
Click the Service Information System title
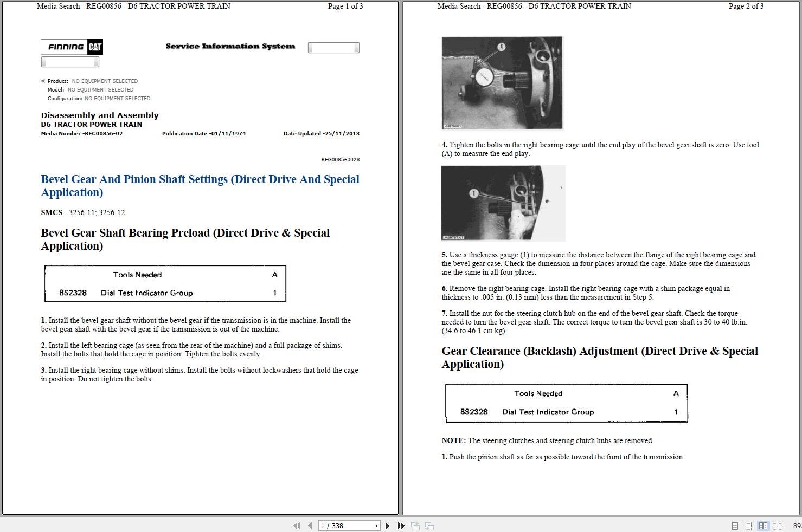pos(230,47)
